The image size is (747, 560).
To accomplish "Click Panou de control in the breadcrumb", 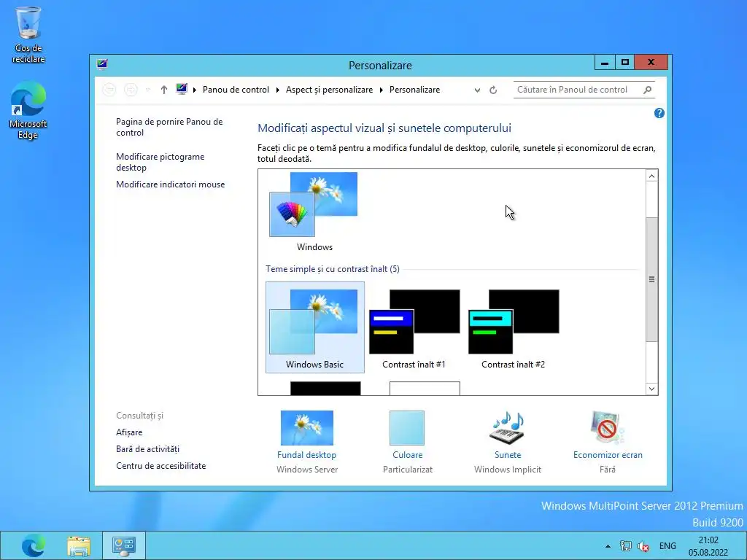I will pos(236,90).
